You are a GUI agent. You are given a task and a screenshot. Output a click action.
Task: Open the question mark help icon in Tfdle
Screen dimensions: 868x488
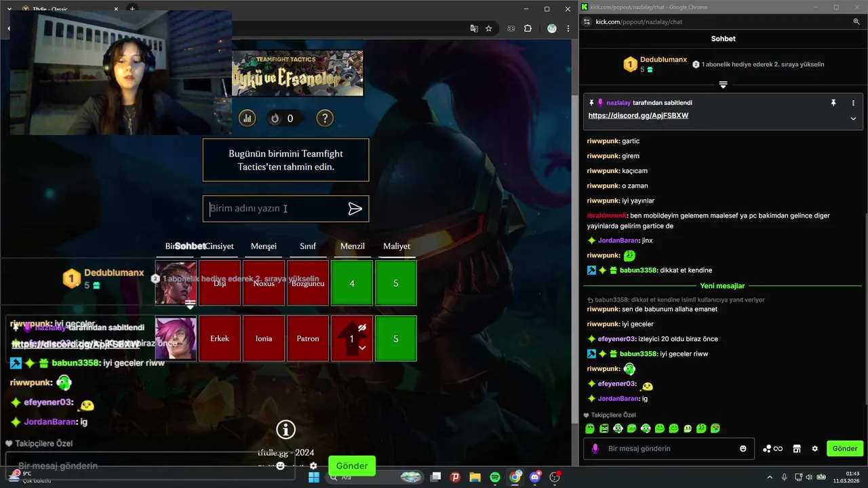325,118
